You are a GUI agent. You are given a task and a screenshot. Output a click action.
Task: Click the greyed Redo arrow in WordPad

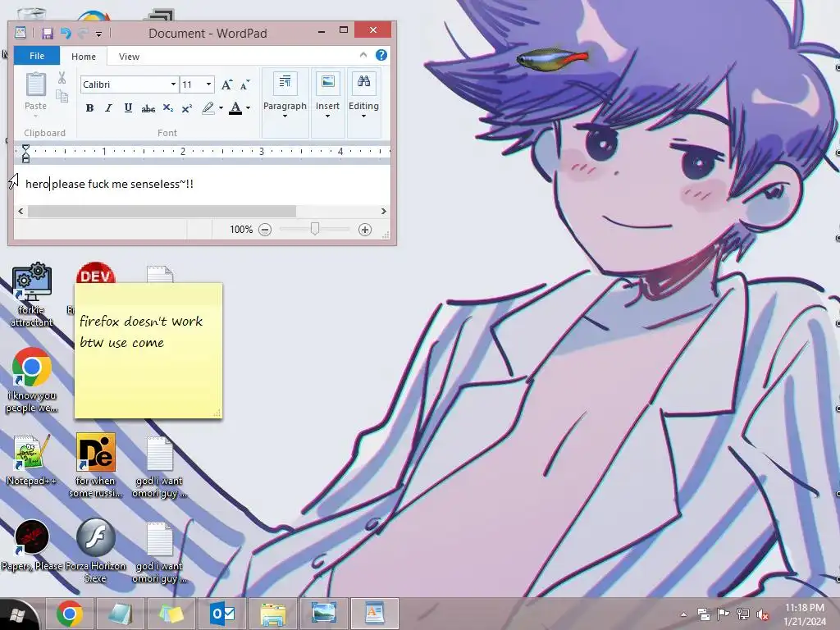coord(83,34)
